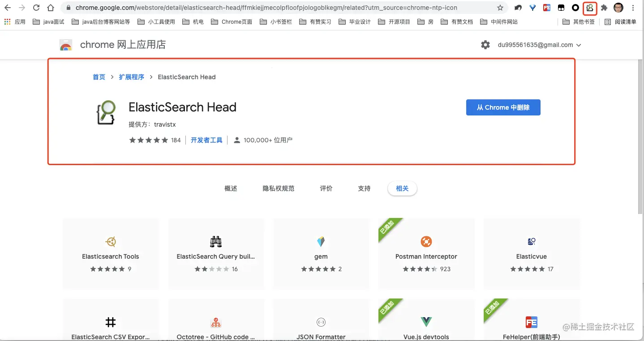Open the Elasticsearch Tools extension title
644x341 pixels.
click(111, 256)
